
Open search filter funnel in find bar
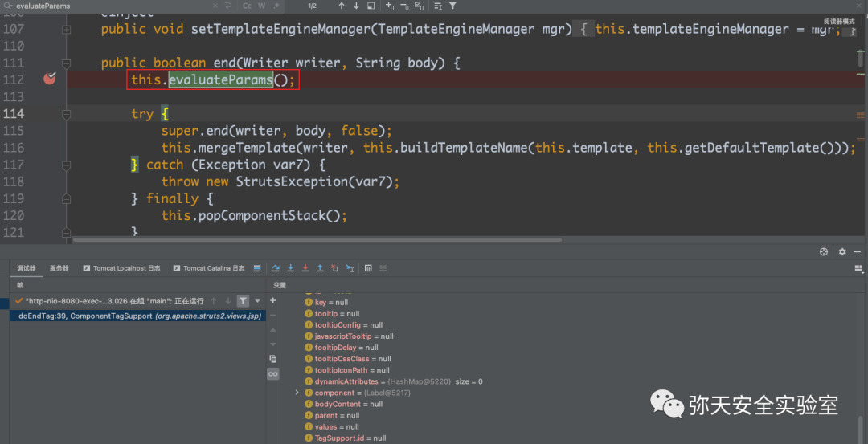pyautogui.click(x=452, y=6)
